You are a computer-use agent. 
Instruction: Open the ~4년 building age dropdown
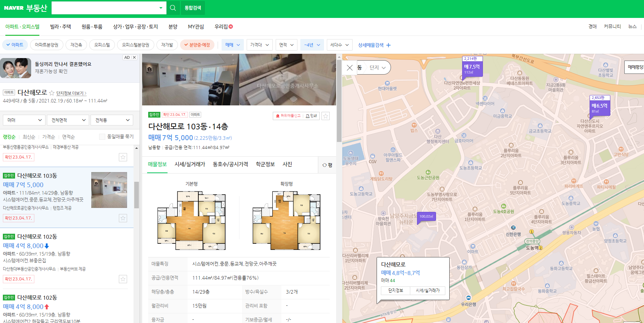tap(312, 45)
